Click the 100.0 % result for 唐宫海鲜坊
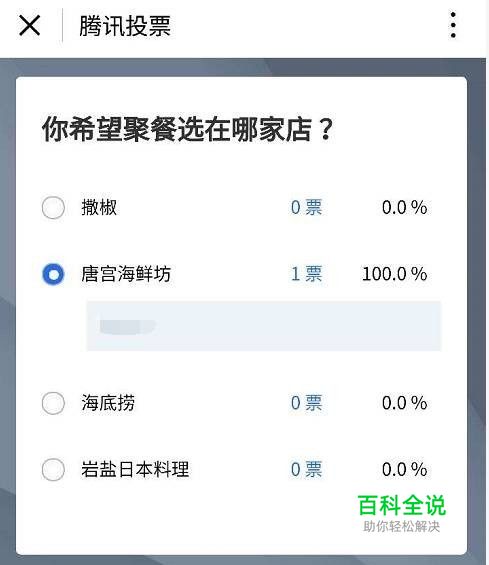 point(395,274)
